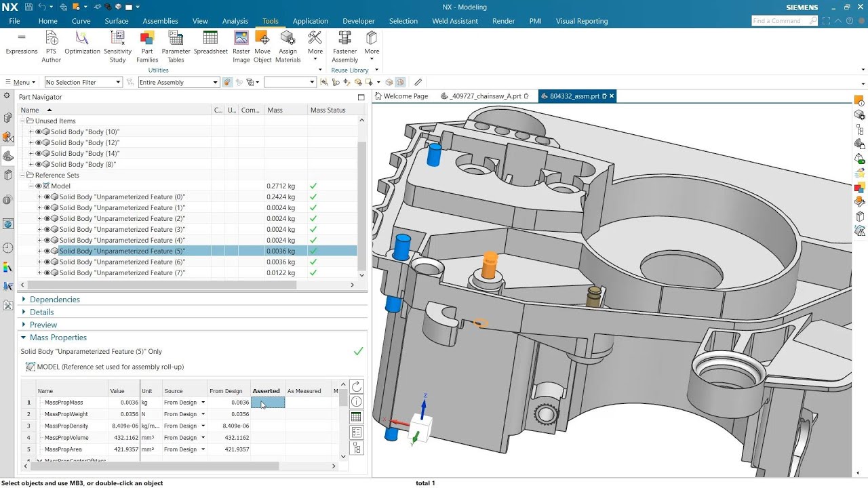
Task: Open Parameter Tables
Action: tap(176, 47)
